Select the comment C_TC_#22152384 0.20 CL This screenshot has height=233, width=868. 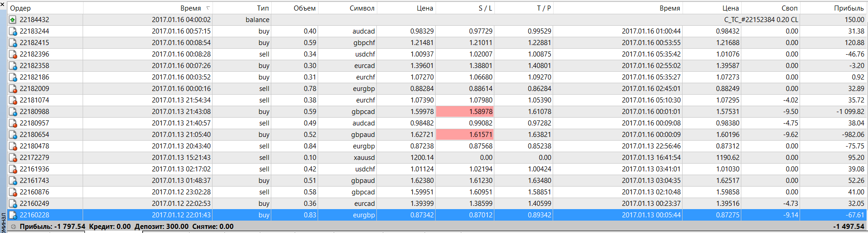(x=761, y=20)
